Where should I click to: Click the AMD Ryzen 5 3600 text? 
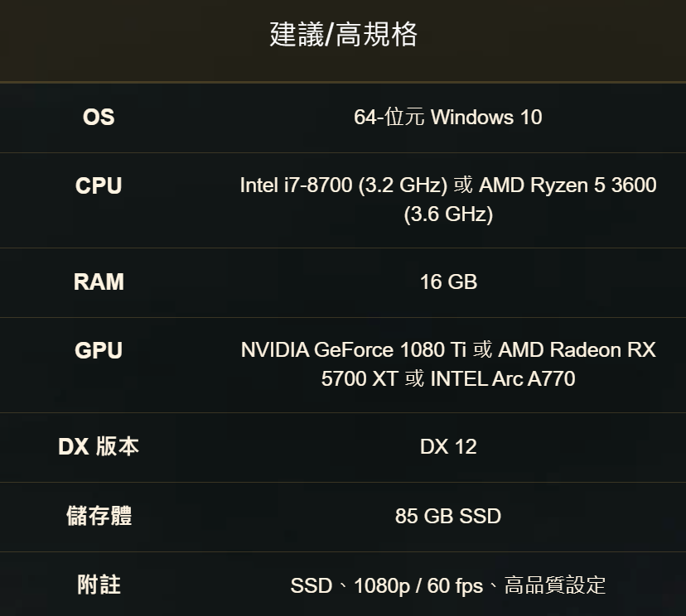coord(568,185)
